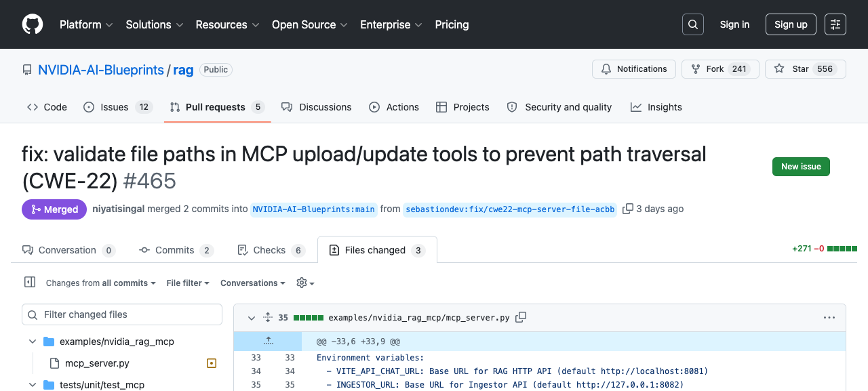This screenshot has height=391, width=868.
Task: Click the search magnifier icon
Action: coord(692,24)
